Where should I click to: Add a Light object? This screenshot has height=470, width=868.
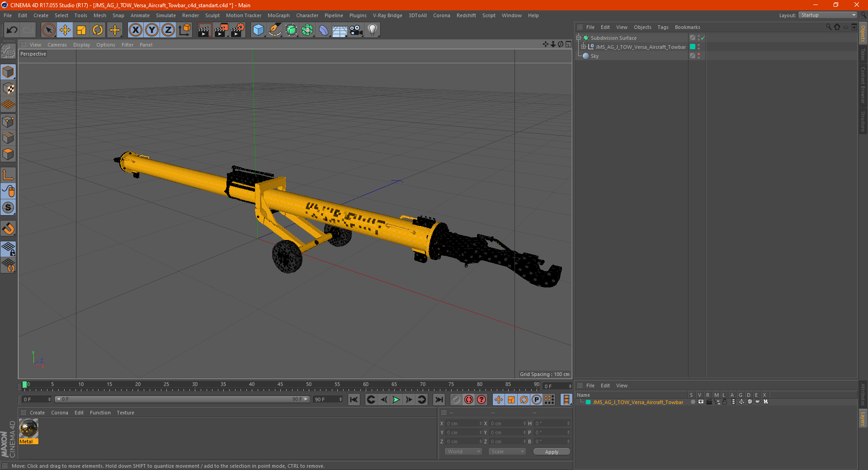click(373, 30)
